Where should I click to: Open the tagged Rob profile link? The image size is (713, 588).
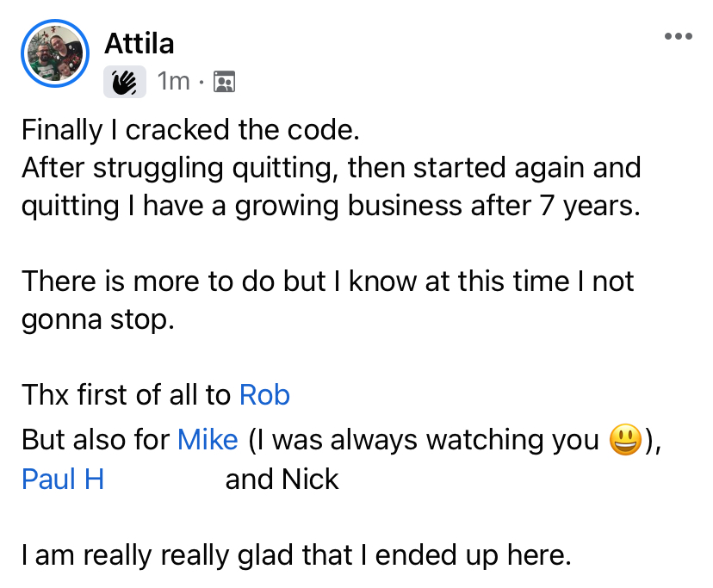click(264, 395)
